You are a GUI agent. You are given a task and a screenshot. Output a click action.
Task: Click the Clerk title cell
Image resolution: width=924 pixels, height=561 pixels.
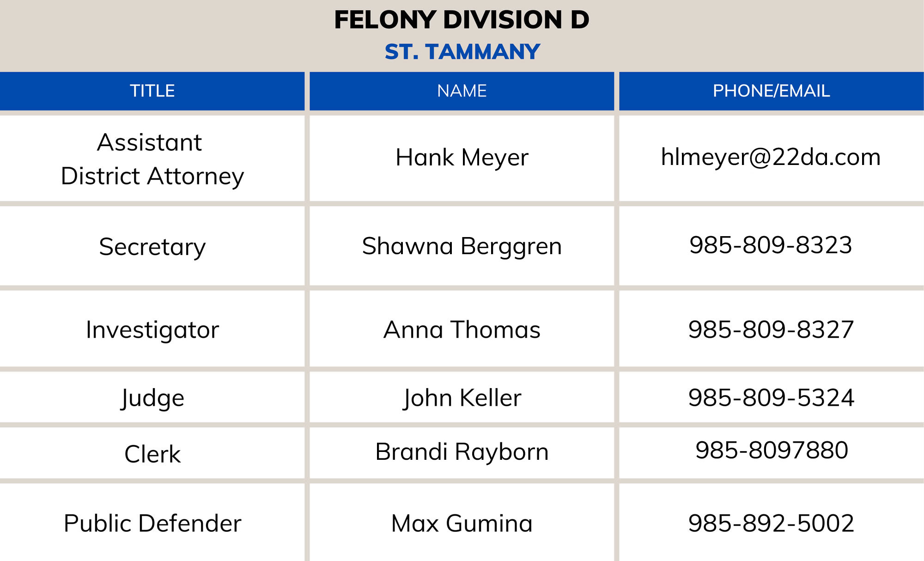point(152,454)
